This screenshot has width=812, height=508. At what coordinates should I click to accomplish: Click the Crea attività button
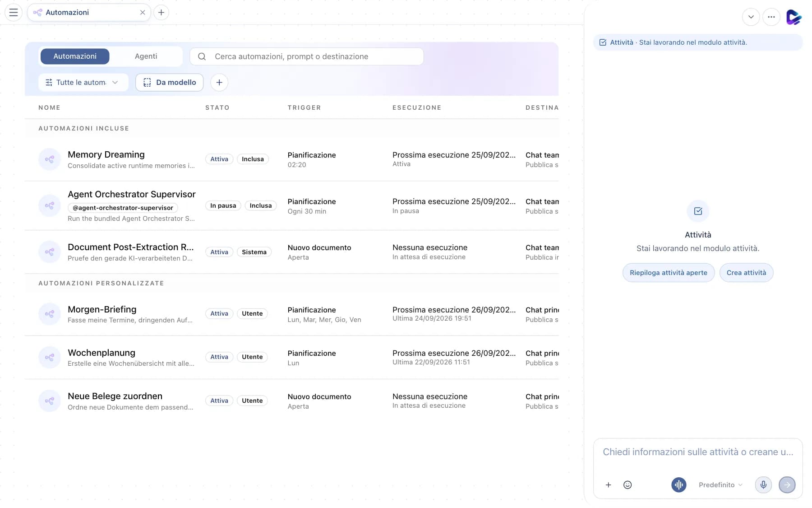pos(746,273)
